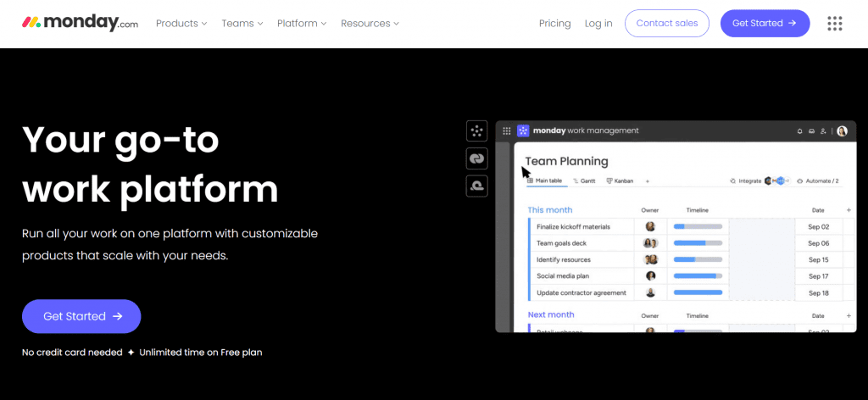868x400 pixels.
Task: Add a new board view with plus
Action: tap(648, 181)
